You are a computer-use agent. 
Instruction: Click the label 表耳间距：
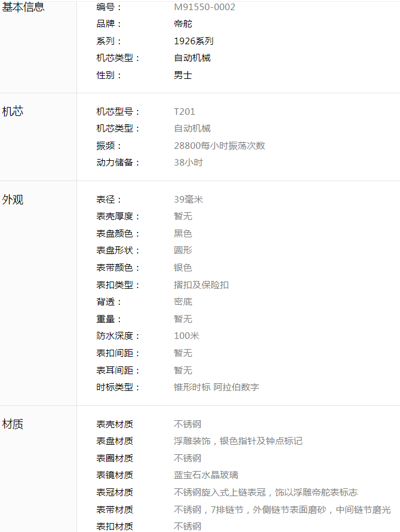[118, 371]
